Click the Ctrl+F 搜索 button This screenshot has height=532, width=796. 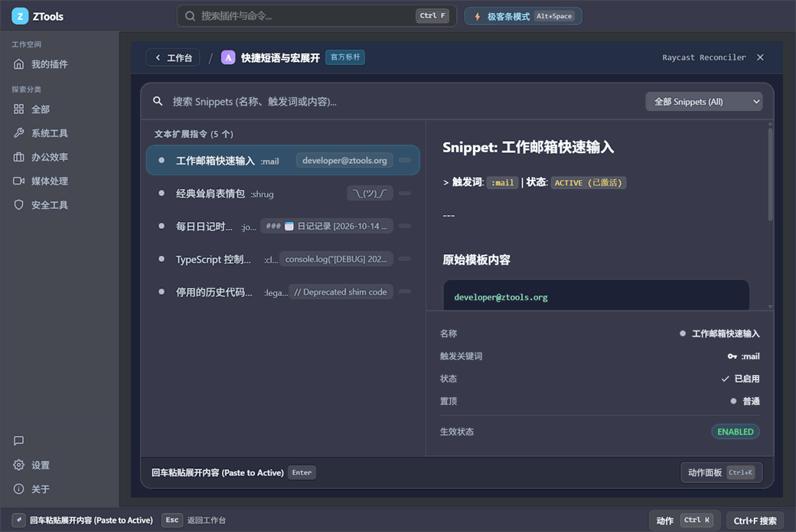[x=755, y=521]
